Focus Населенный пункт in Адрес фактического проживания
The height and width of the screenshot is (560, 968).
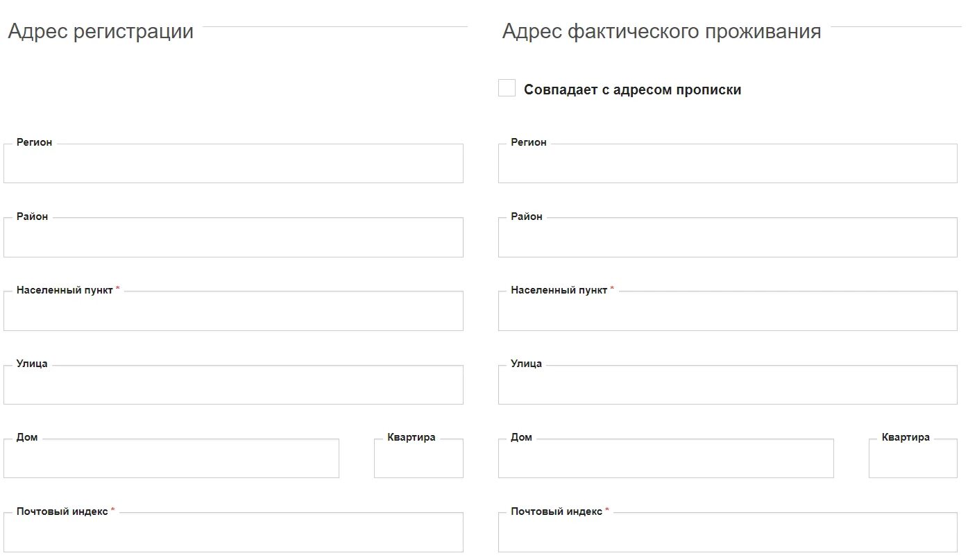728,311
